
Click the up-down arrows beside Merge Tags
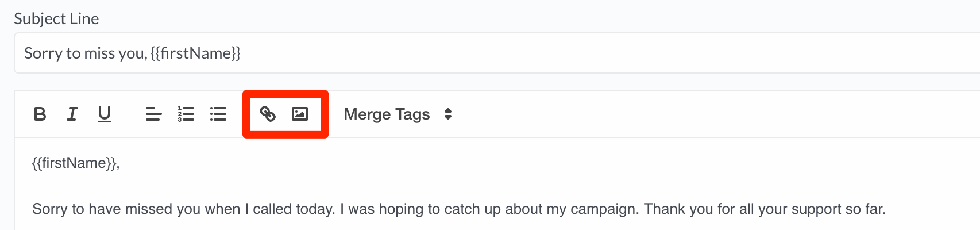(448, 114)
